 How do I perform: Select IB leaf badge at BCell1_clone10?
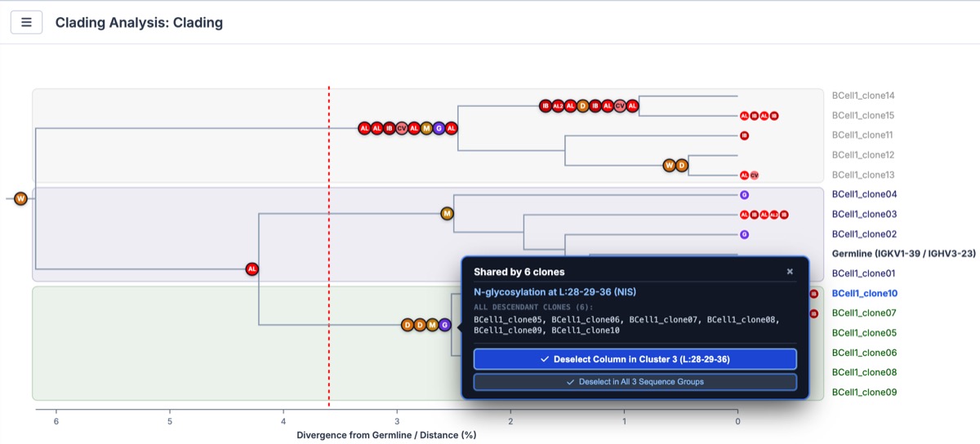coord(813,294)
